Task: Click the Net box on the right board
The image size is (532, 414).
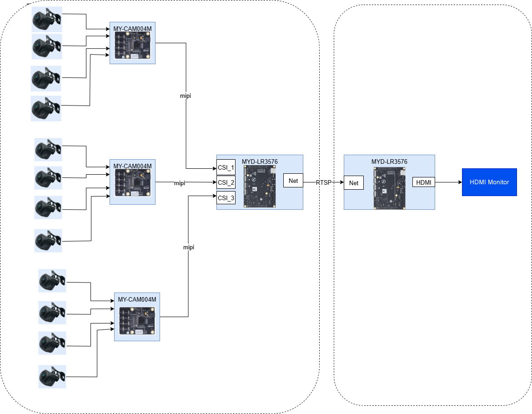Action: coord(354,182)
